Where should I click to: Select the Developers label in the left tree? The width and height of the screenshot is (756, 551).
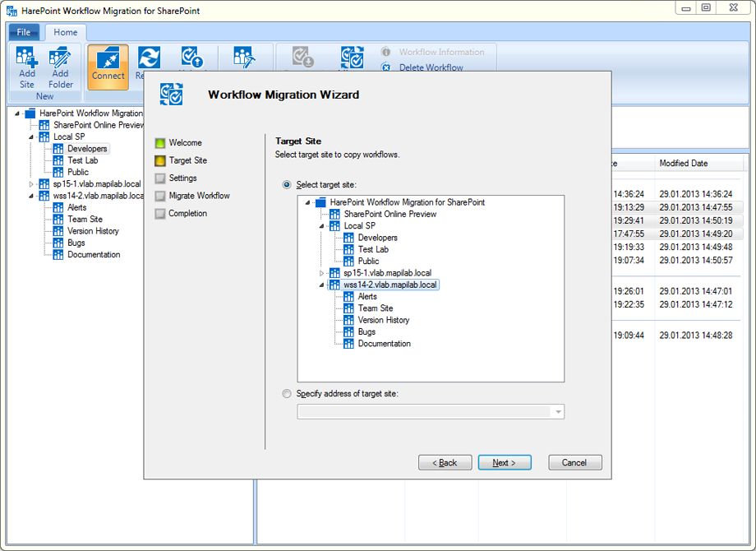click(87, 149)
